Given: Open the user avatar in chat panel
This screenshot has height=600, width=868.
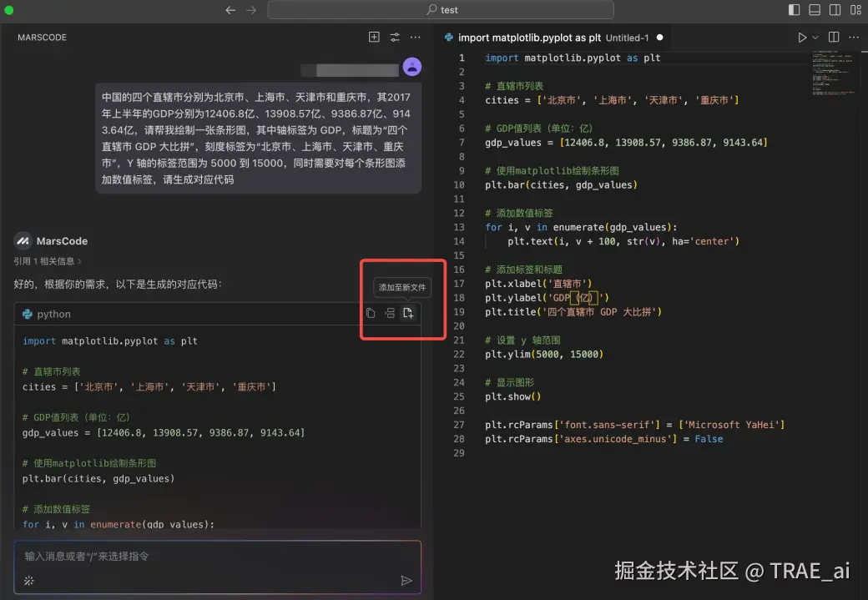Looking at the screenshot, I should click(x=412, y=67).
